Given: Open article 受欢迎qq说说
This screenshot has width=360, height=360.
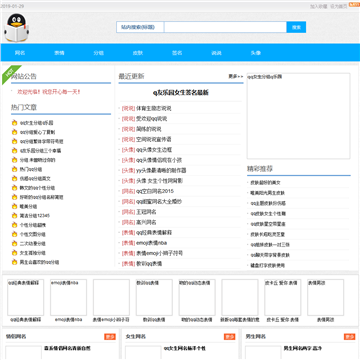Looking at the screenshot, I should (152, 119).
